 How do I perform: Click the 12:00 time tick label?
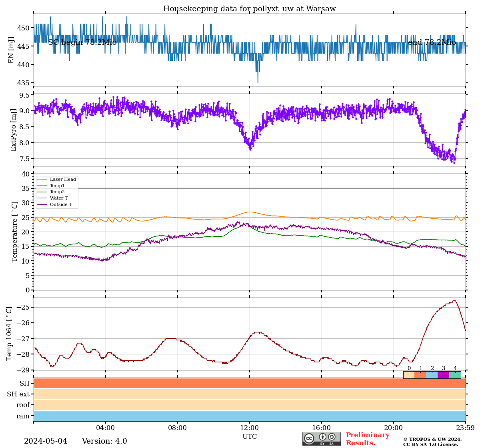[250, 428]
